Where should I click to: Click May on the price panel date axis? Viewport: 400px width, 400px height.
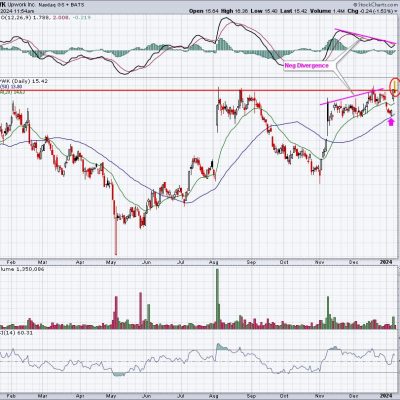pyautogui.click(x=111, y=262)
